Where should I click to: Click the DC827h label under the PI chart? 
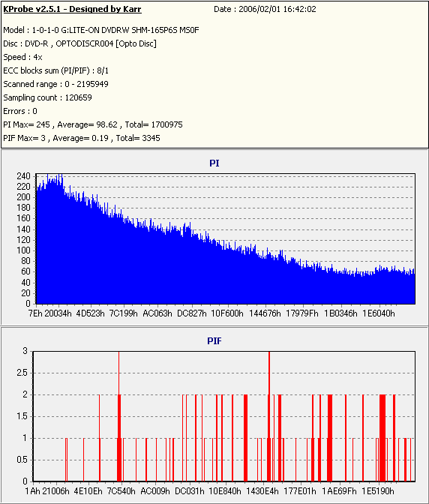click(192, 313)
